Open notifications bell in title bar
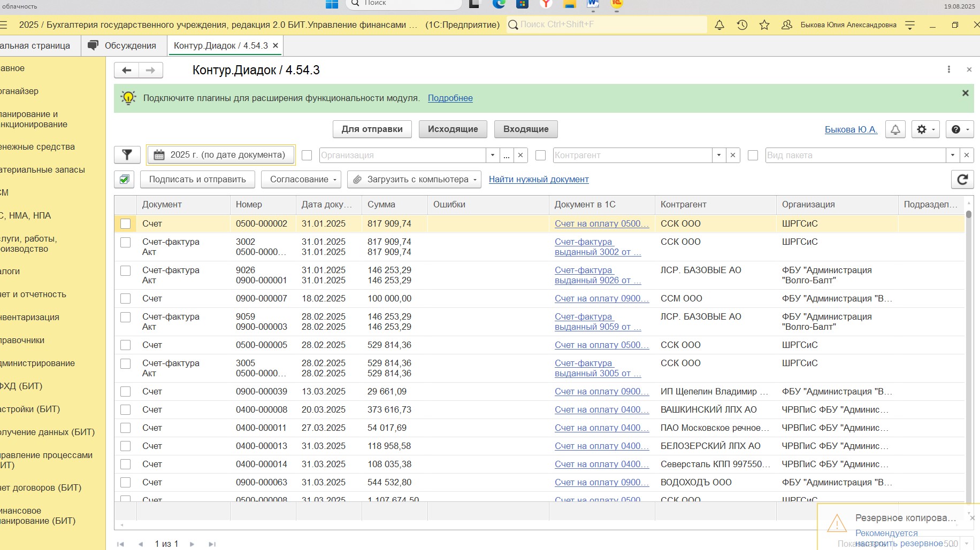Viewport: 980px width, 550px height. click(x=719, y=25)
